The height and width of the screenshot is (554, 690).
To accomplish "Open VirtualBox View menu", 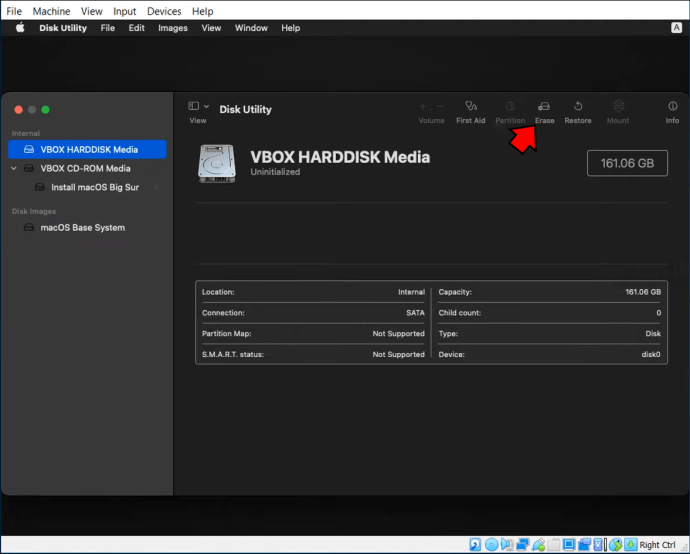I will (x=92, y=11).
